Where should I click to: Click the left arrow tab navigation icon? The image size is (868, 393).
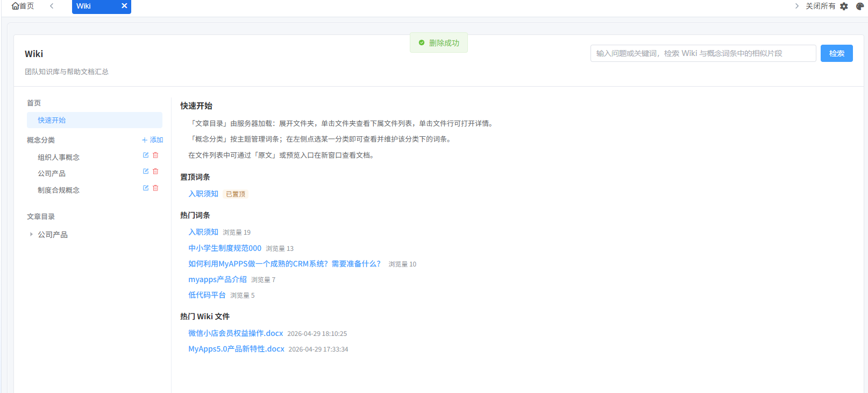point(52,6)
